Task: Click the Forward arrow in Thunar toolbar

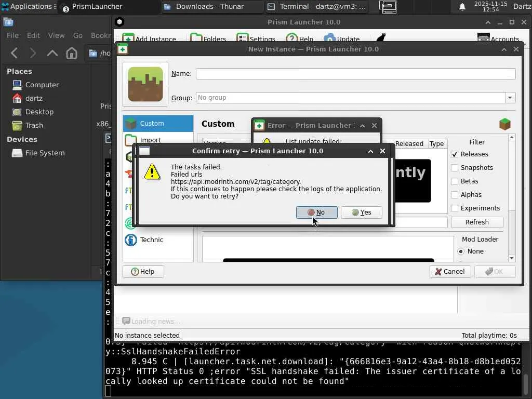Action: click(33, 54)
